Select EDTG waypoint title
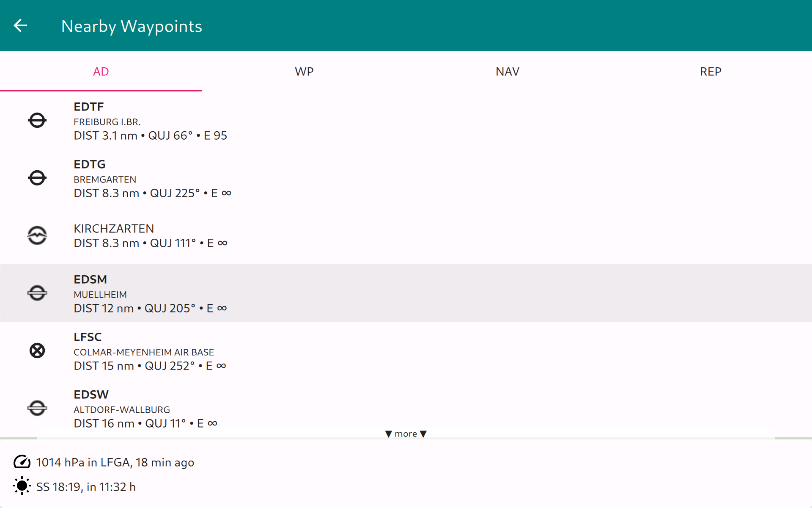 (x=90, y=164)
